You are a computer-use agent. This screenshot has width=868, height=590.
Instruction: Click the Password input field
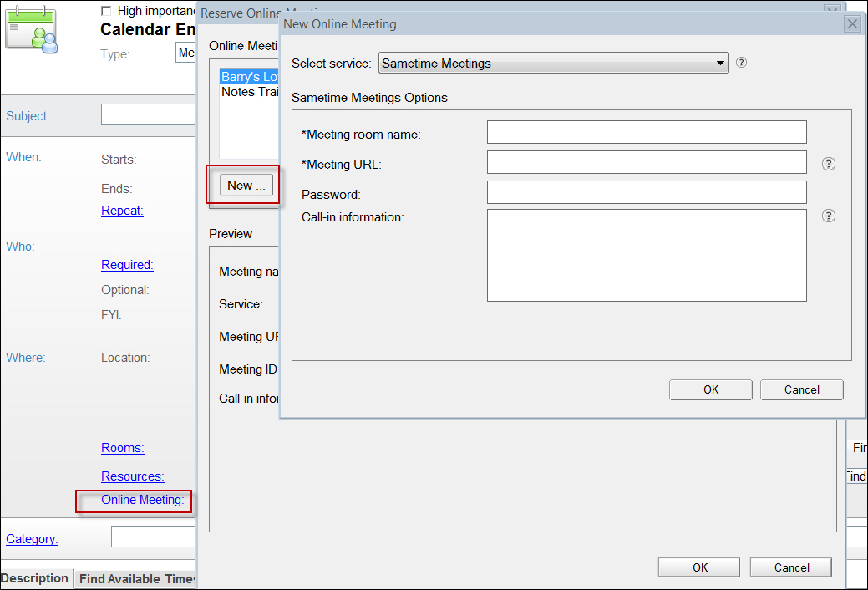[647, 192]
